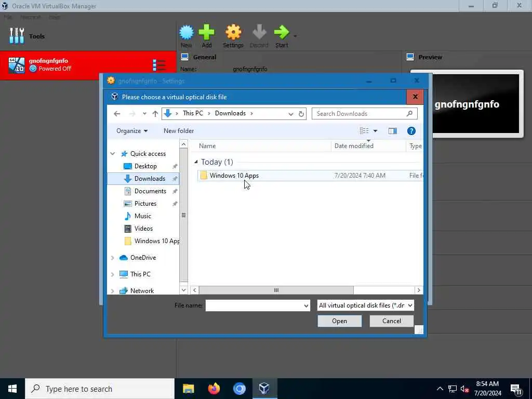This screenshot has width=532, height=399.
Task: Click navigation pane scroll up arrow
Action: 183,144
